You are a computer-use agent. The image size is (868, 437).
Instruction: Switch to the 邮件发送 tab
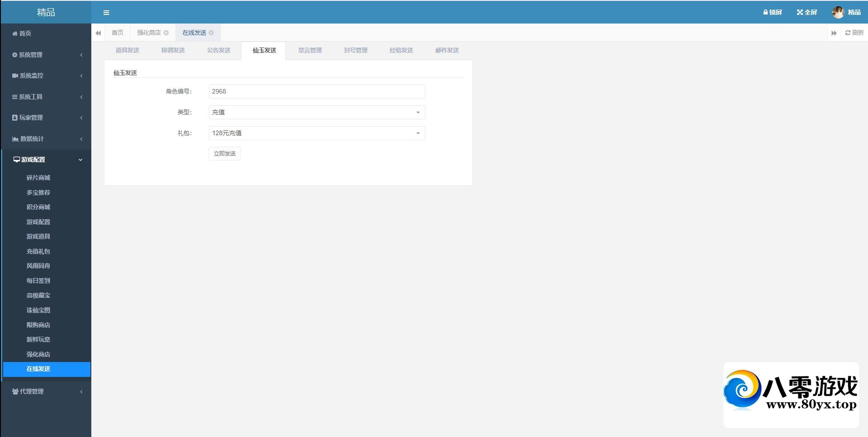coord(447,50)
